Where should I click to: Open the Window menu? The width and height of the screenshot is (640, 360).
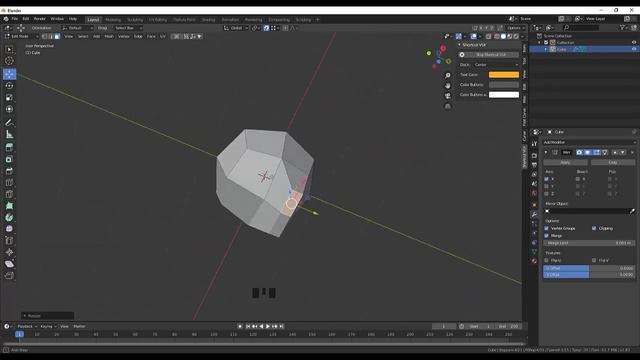57,19
